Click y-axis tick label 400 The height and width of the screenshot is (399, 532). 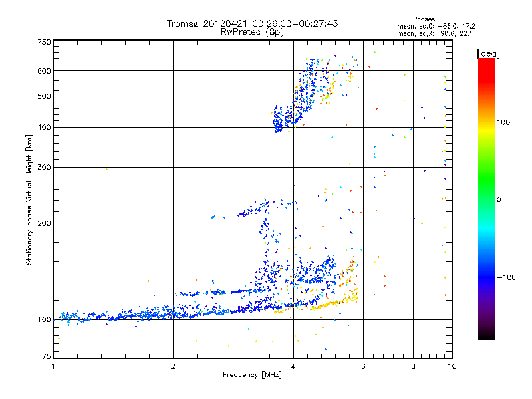pos(44,128)
